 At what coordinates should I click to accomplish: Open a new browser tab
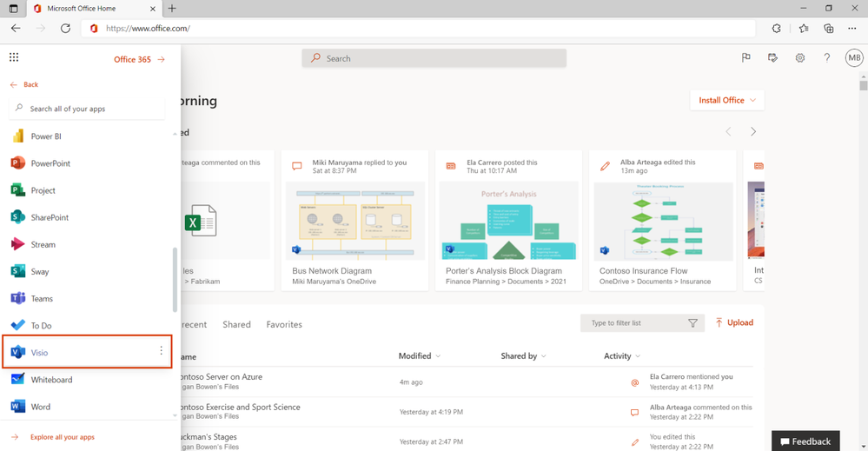click(172, 9)
